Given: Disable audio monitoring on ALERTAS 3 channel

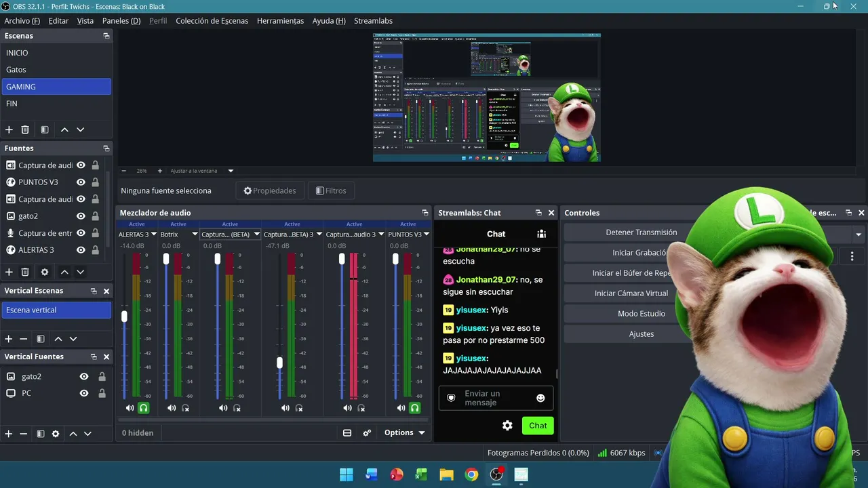Looking at the screenshot, I should (x=144, y=408).
